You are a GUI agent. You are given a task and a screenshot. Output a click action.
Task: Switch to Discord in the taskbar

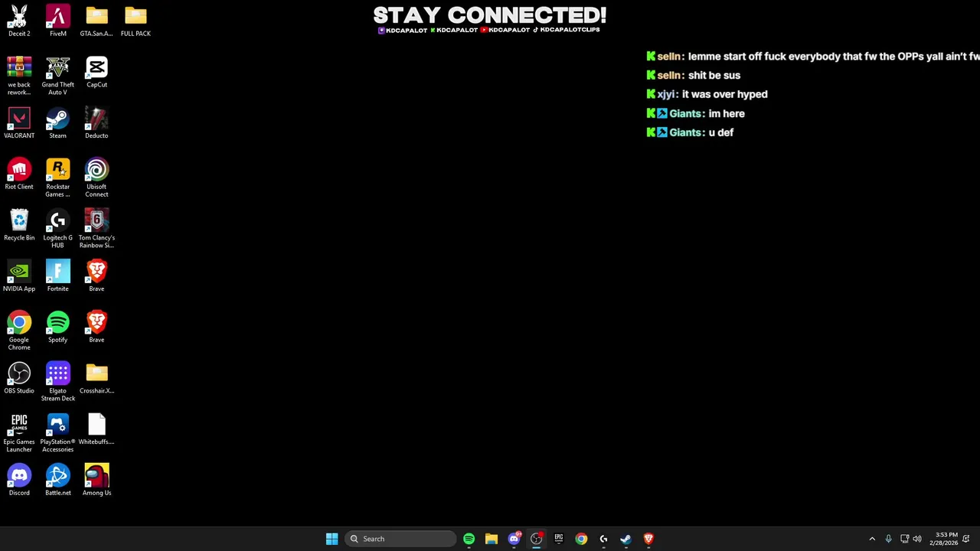(514, 539)
